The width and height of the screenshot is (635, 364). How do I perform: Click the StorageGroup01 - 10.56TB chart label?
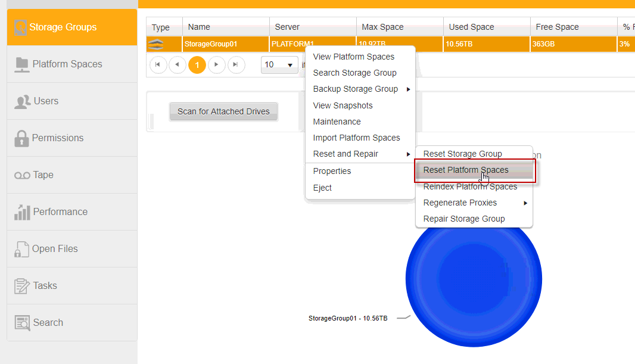click(348, 319)
